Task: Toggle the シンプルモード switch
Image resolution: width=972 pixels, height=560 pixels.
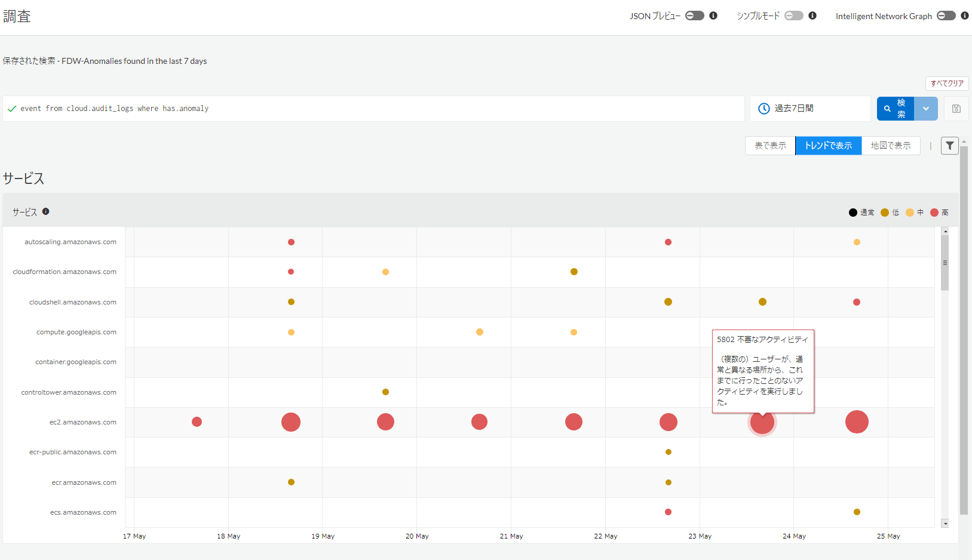Action: (x=794, y=16)
